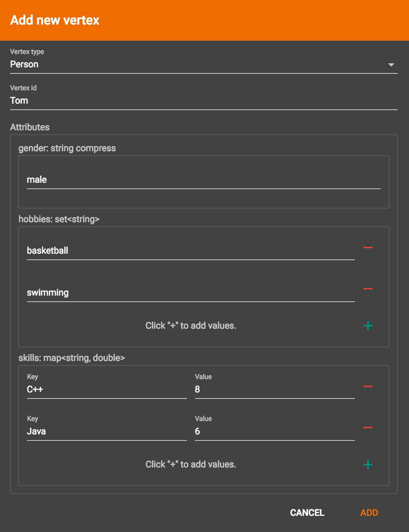
Task: Open the Vertex type dropdown
Action: click(202, 64)
